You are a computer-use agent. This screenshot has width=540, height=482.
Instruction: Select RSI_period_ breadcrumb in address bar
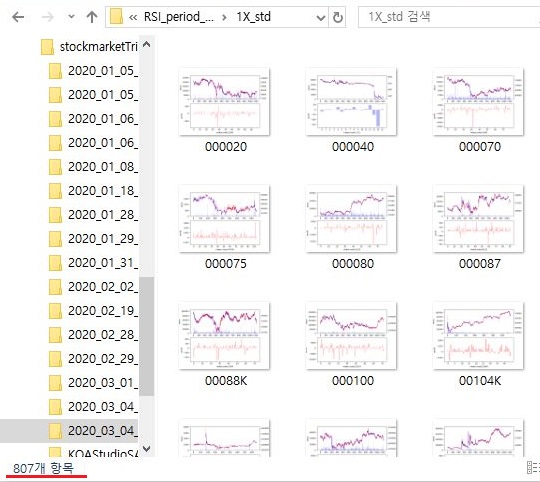click(x=178, y=17)
